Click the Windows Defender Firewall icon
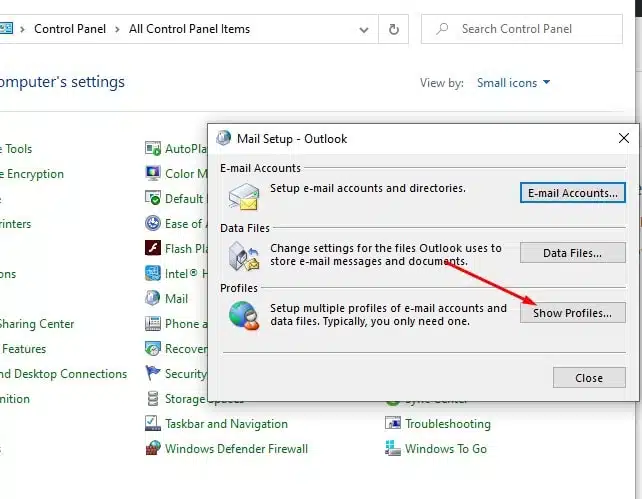Image resolution: width=642 pixels, height=499 pixels. coord(153,448)
